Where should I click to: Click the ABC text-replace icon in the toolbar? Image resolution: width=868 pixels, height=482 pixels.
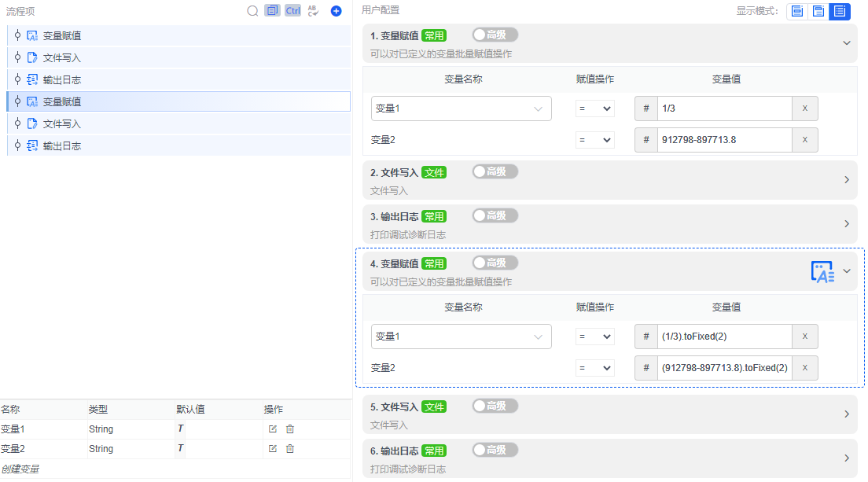(312, 10)
